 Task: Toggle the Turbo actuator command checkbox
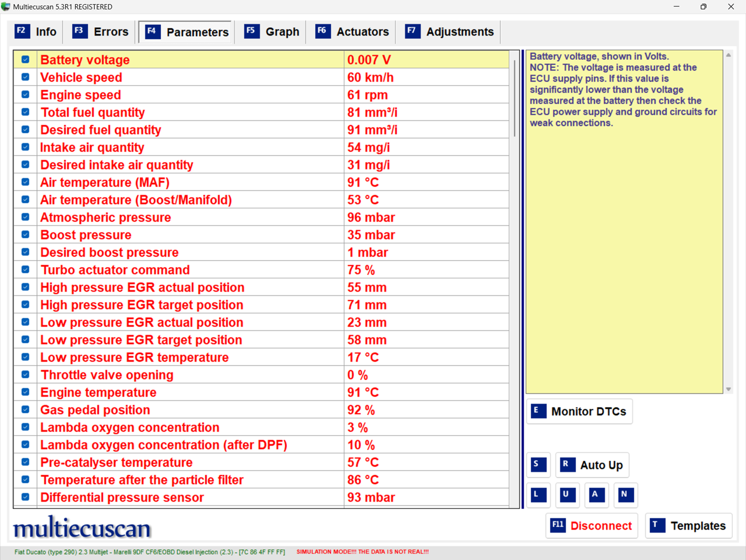click(25, 269)
